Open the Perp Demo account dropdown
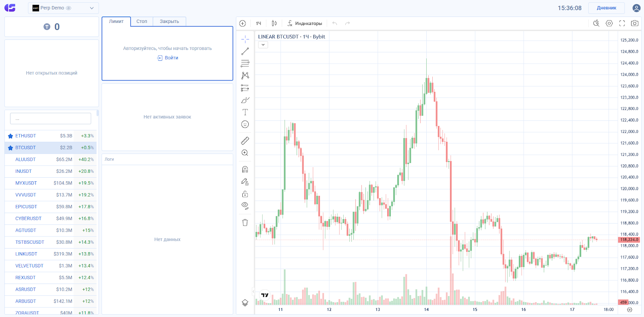The width and height of the screenshot is (644, 317). 63,8
